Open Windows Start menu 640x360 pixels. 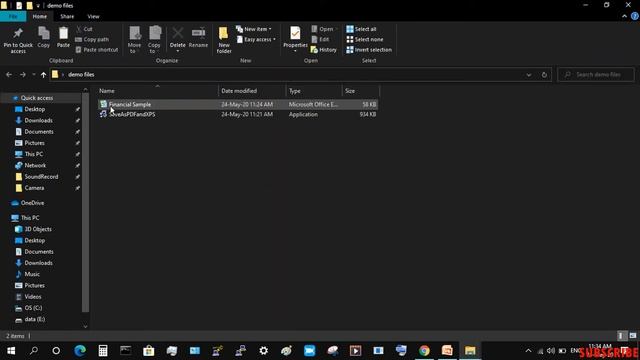(x=11, y=351)
